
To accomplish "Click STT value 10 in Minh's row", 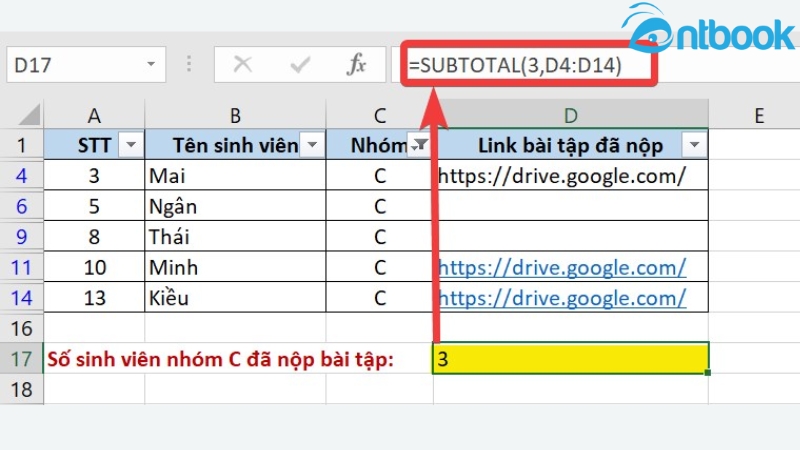I will (94, 267).
